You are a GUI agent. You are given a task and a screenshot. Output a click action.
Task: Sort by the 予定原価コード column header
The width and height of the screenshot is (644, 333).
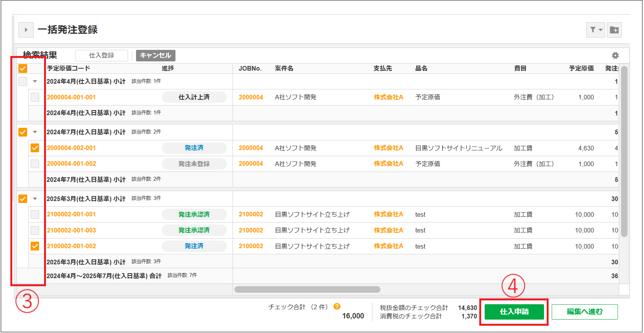(69, 68)
